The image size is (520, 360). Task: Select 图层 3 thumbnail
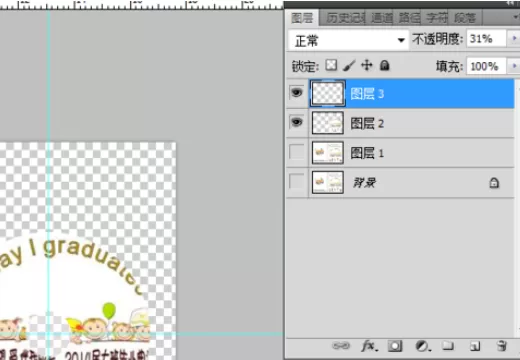click(x=328, y=94)
